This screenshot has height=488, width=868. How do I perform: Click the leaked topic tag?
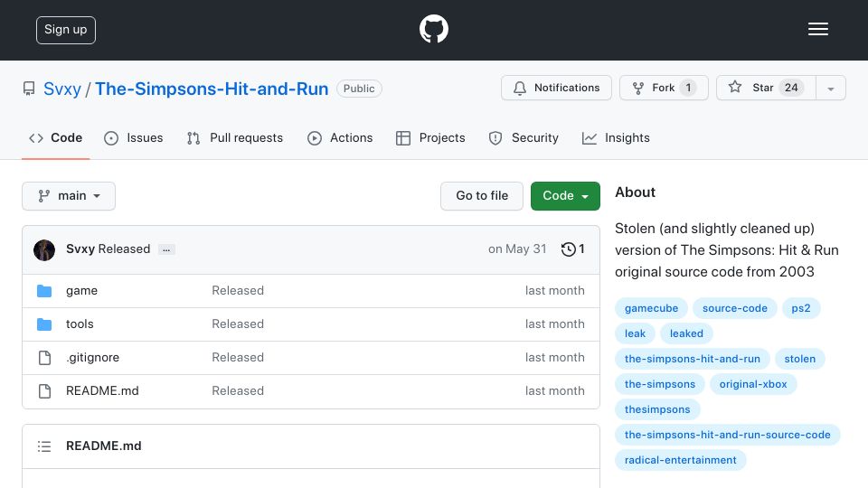coord(686,333)
